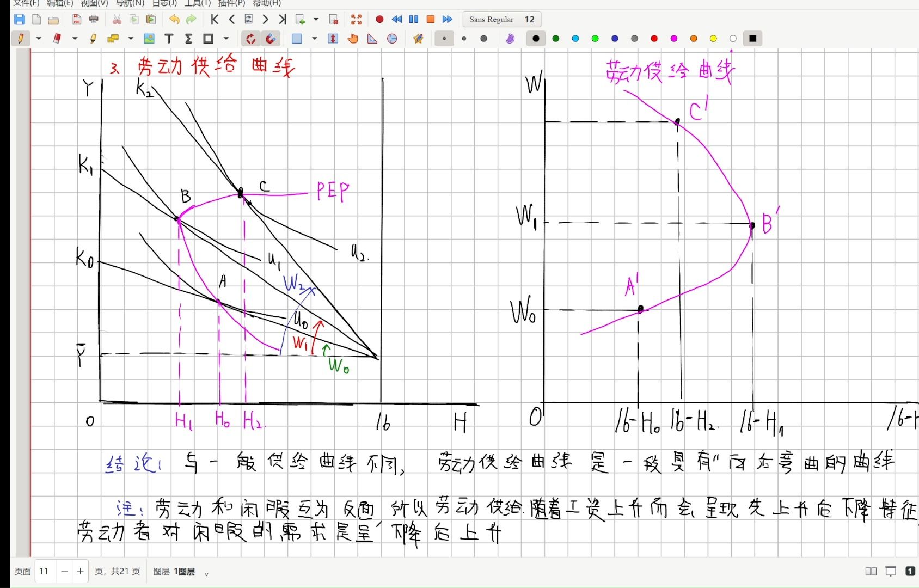
Task: Create a new blank document
Action: pyautogui.click(x=36, y=20)
